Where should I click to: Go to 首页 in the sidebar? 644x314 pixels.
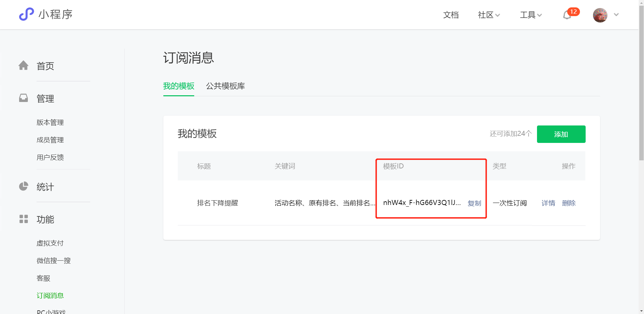click(45, 66)
